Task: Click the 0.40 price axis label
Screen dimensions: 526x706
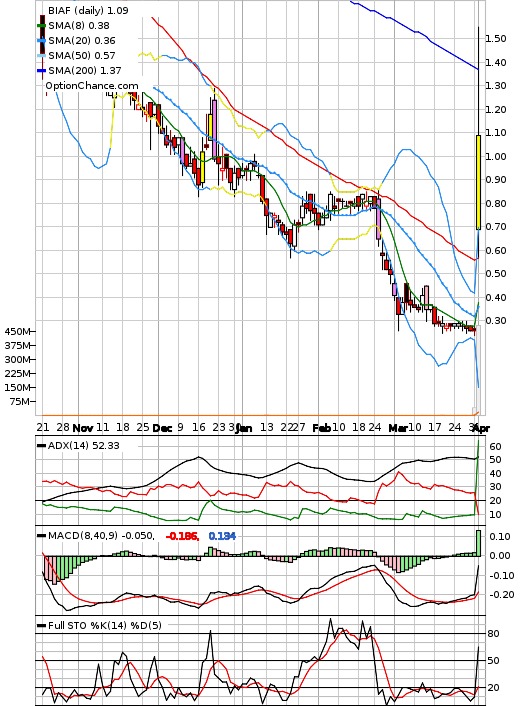Action: click(x=496, y=297)
